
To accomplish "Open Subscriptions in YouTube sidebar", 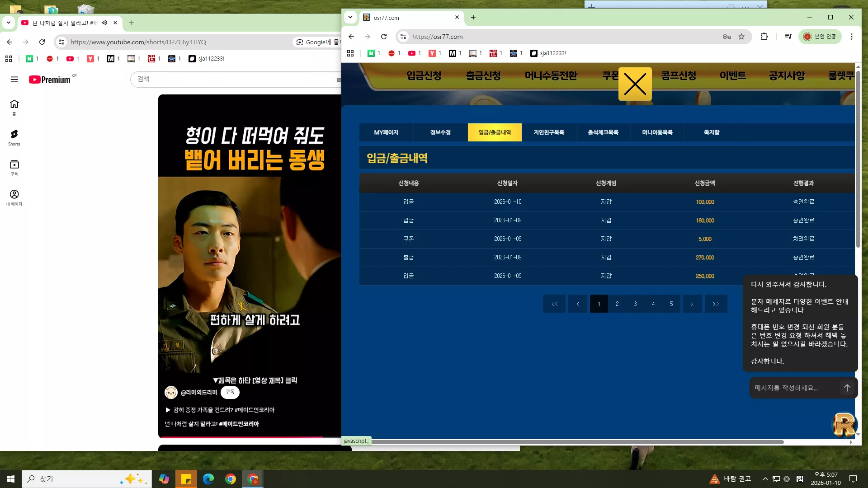I will tap(14, 167).
